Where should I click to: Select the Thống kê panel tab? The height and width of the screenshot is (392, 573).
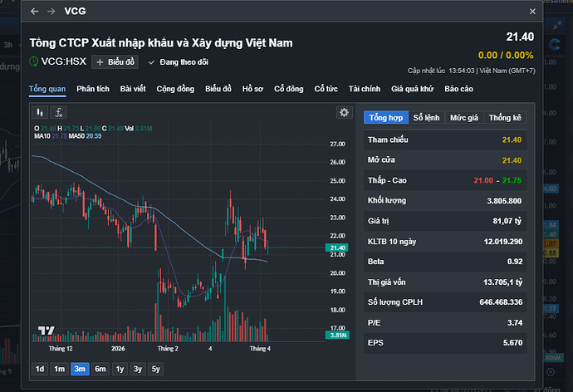click(x=505, y=118)
